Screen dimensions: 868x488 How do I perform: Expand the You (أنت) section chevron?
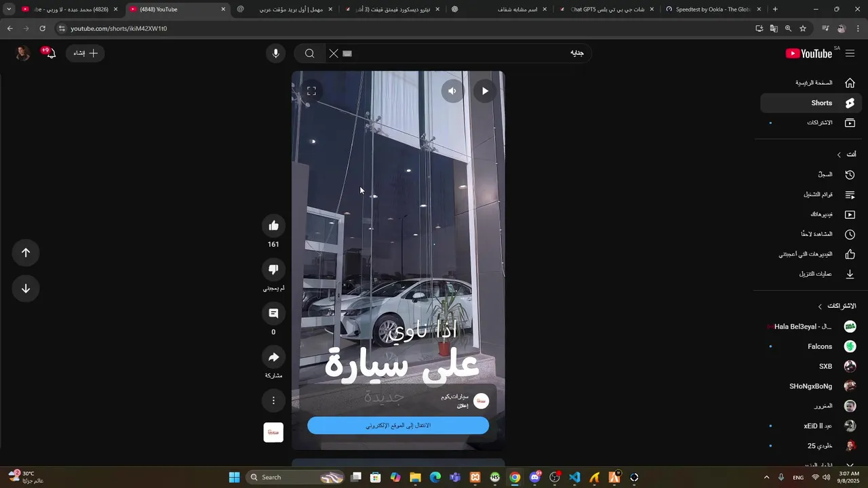pos(839,155)
